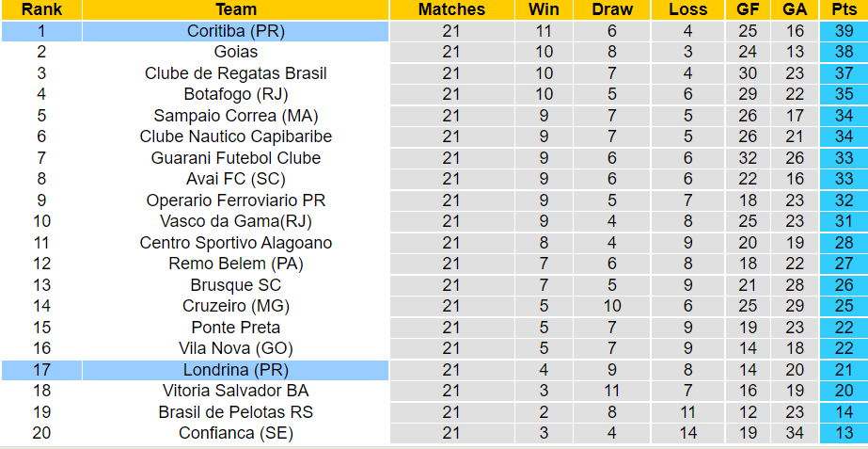Screen dimensions: 868x449
Task: Click the Loss column header
Action: (687, 9)
